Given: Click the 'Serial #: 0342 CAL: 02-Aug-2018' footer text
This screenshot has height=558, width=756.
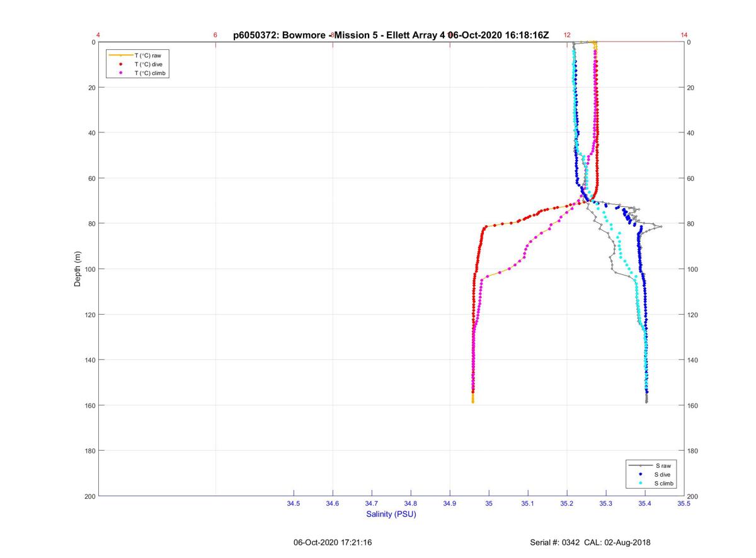Looking at the screenshot, I should pyautogui.click(x=590, y=543).
